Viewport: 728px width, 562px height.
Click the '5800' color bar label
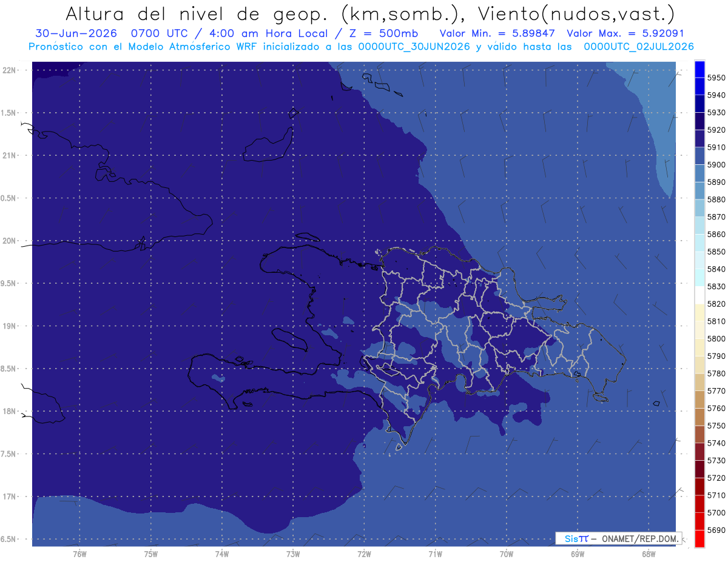click(x=716, y=338)
